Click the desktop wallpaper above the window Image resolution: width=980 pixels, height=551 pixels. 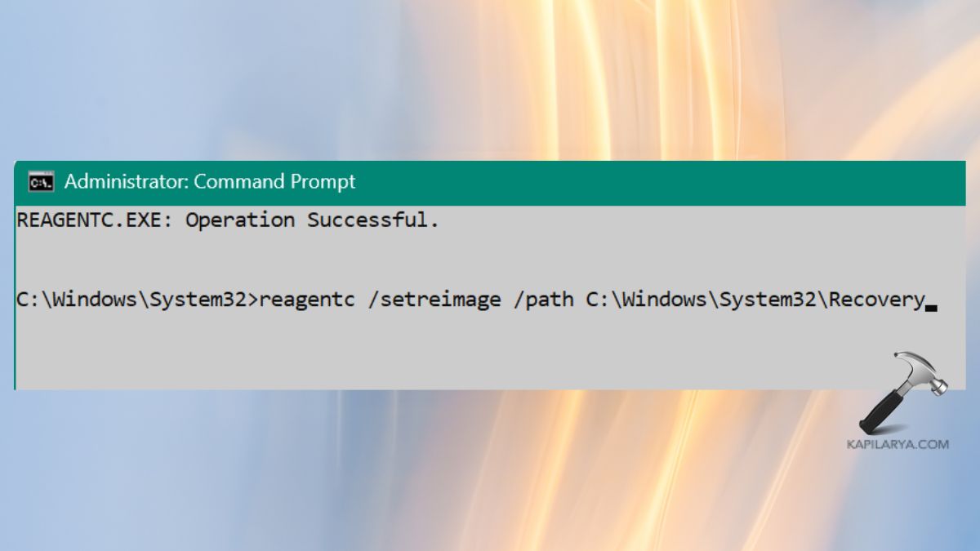(490, 82)
